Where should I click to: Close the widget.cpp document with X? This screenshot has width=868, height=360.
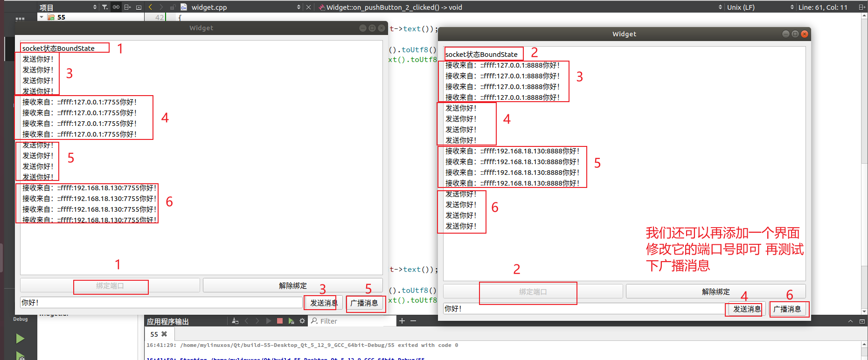coord(308,7)
